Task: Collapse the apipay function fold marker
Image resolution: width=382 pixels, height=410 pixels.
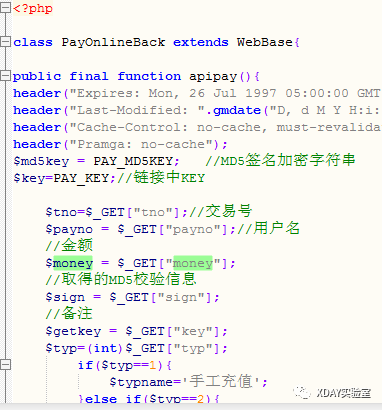Action: [5, 76]
